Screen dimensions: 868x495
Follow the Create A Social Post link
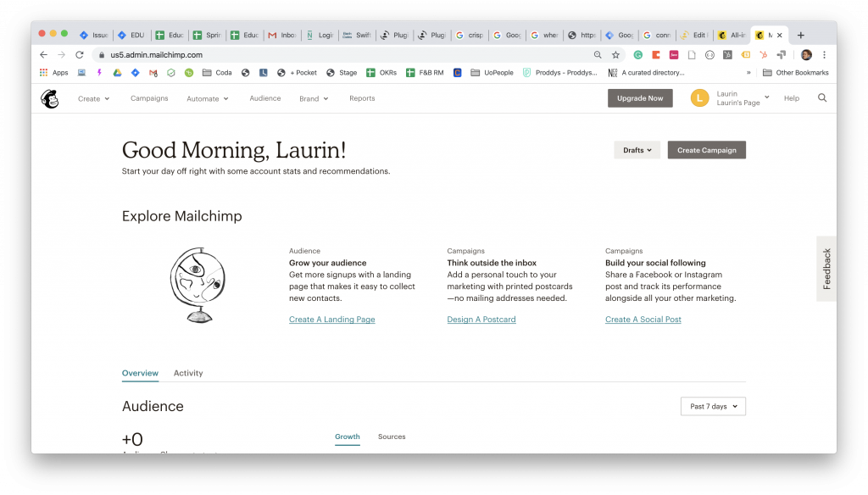tap(643, 320)
